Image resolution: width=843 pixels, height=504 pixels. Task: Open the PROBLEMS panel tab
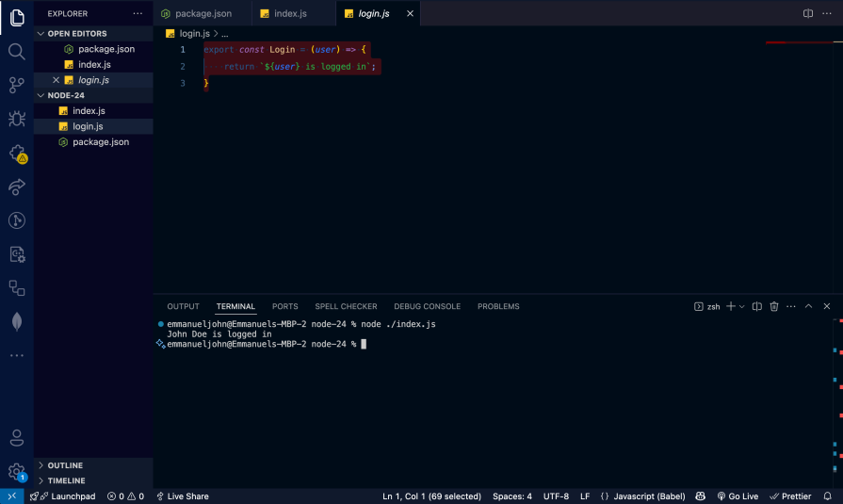[498, 306]
